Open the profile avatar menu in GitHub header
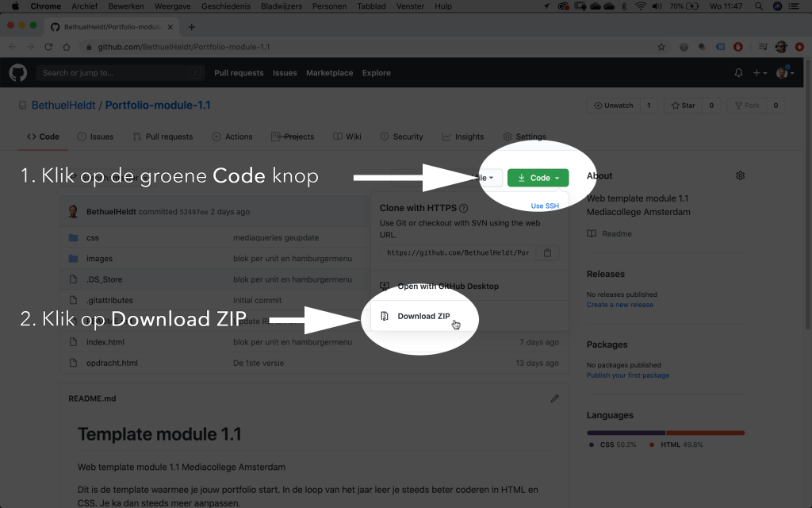 click(x=784, y=72)
